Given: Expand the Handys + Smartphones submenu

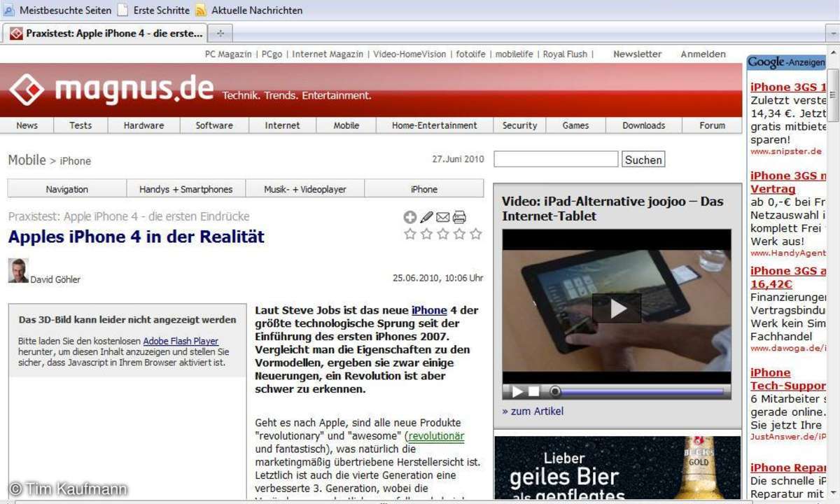Looking at the screenshot, I should click(x=185, y=189).
